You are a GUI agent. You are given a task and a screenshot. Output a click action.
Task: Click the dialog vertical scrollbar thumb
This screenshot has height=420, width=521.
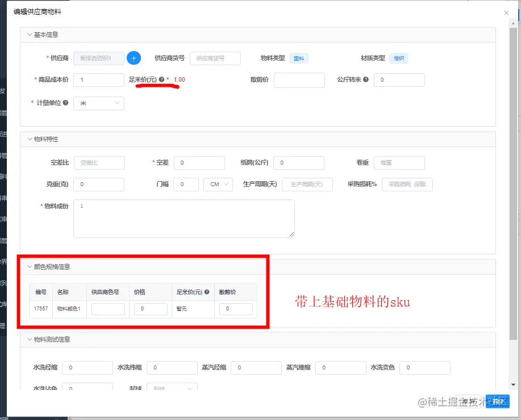pos(513,183)
